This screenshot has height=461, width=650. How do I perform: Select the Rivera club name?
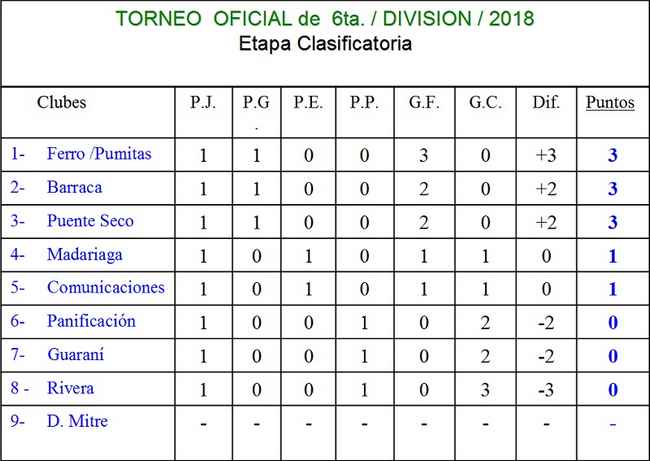coord(69,388)
